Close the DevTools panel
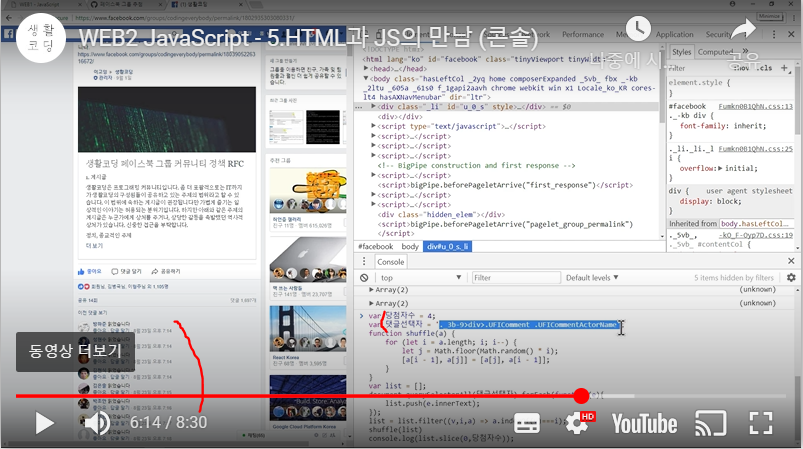This screenshot has width=803, height=449. point(791,34)
